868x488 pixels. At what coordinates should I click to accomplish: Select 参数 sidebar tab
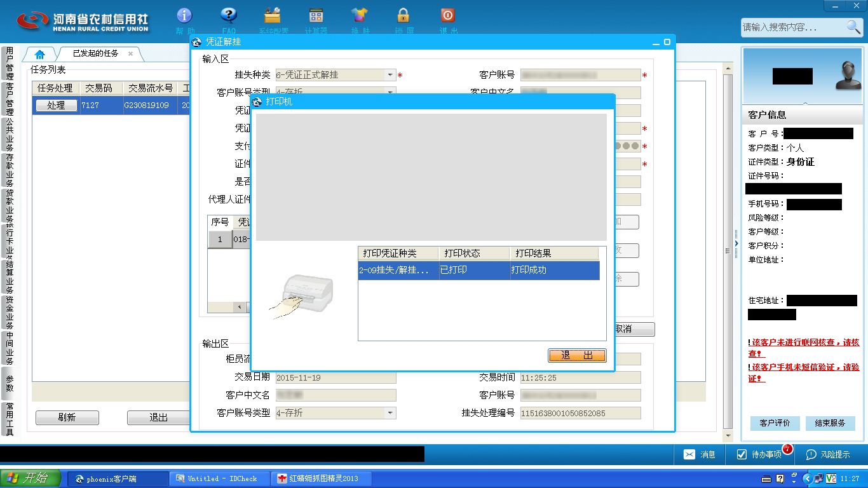click(x=10, y=383)
